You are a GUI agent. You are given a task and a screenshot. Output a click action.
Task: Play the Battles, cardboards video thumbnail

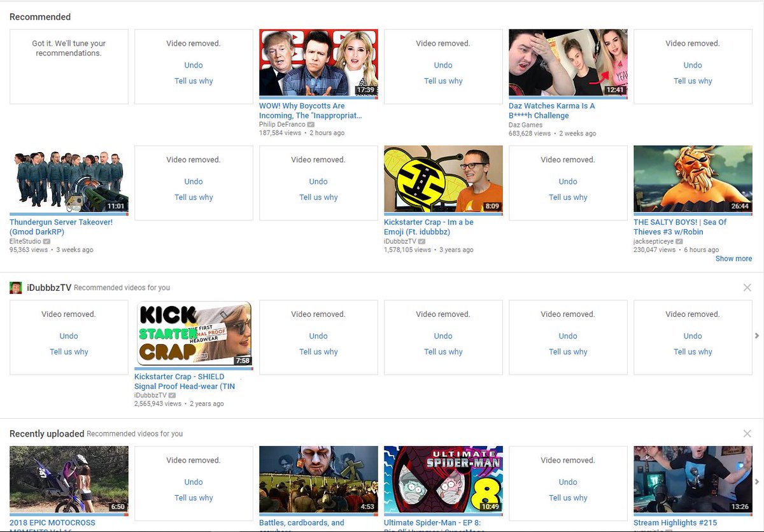click(x=318, y=479)
